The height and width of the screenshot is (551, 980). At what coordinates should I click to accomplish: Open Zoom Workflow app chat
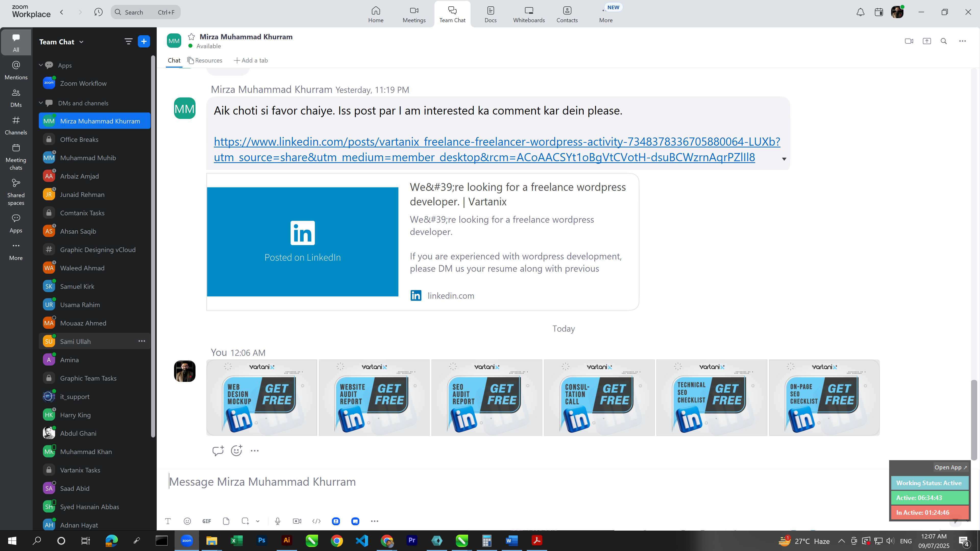click(x=95, y=83)
